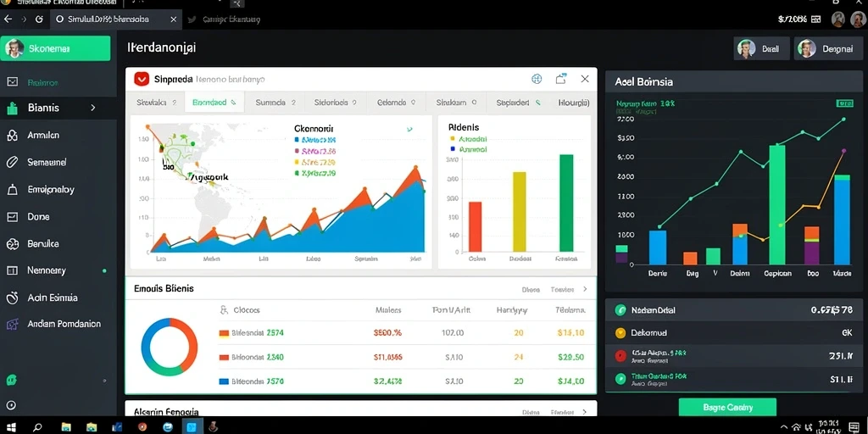Select the Semauael paperclip icon in sidebar
This screenshot has height=434, width=868.
[12, 162]
